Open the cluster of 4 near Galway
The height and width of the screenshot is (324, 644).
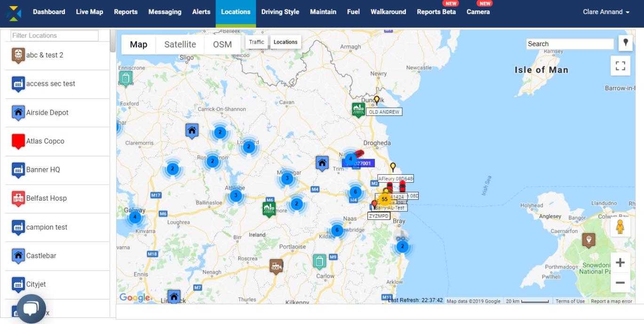(135, 217)
